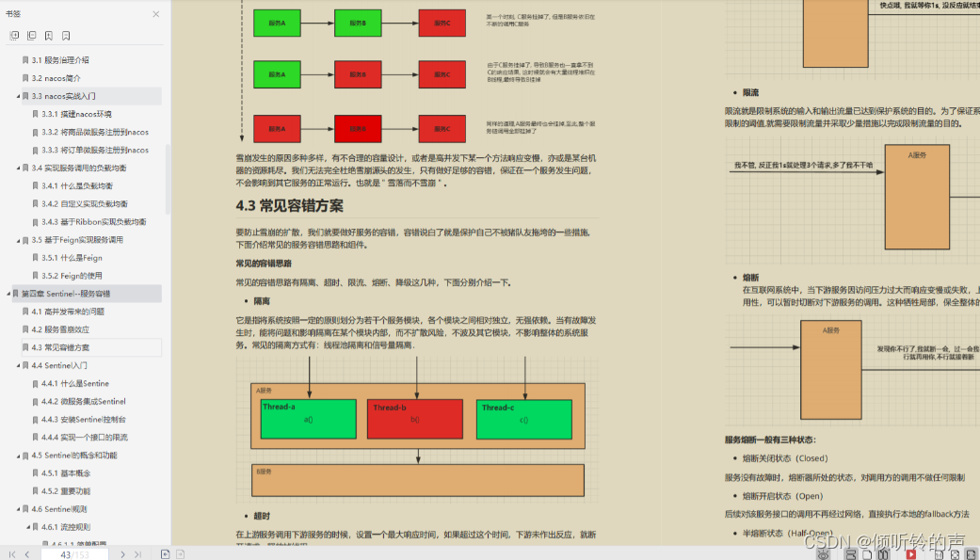Go to the first page
Screen dimensions: 980x560
pos(11,554)
